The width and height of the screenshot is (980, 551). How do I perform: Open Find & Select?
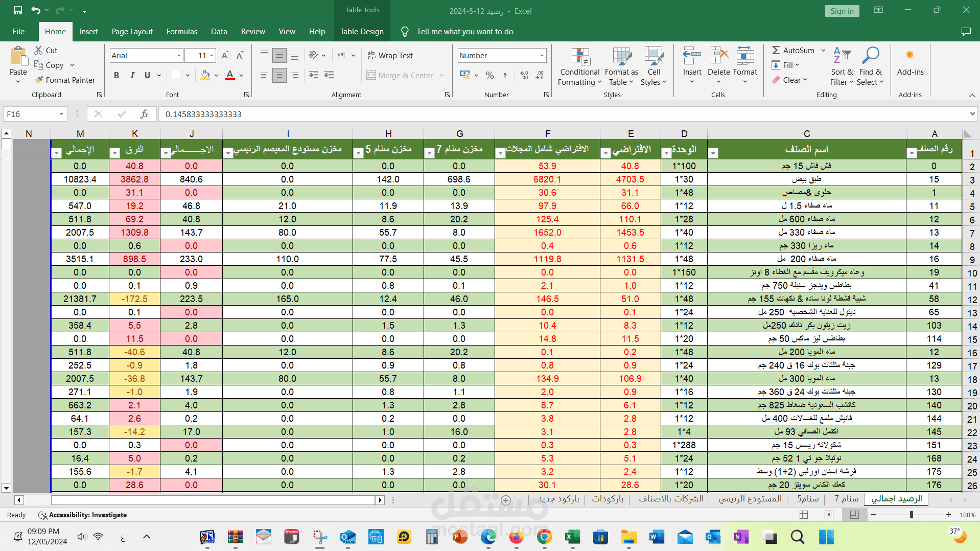pos(871,66)
